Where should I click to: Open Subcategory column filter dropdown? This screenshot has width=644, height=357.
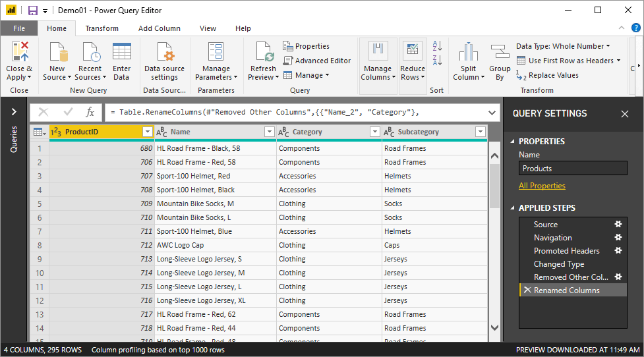(480, 132)
